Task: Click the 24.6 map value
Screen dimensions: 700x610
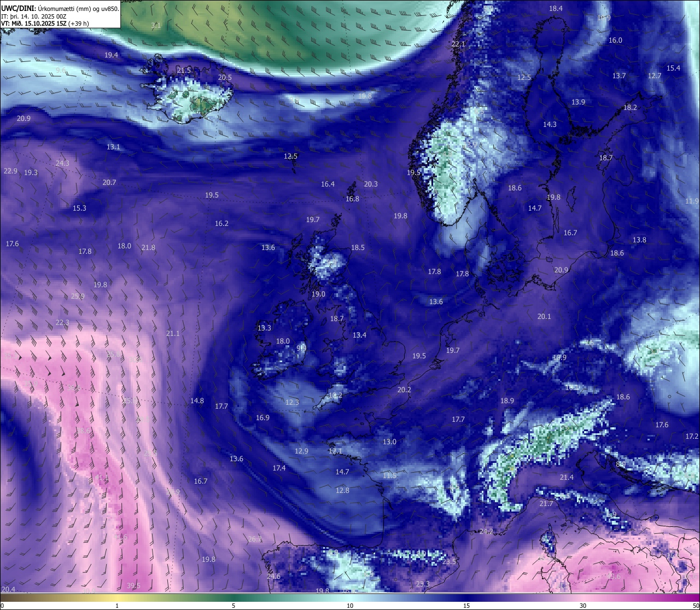Action: point(273,577)
